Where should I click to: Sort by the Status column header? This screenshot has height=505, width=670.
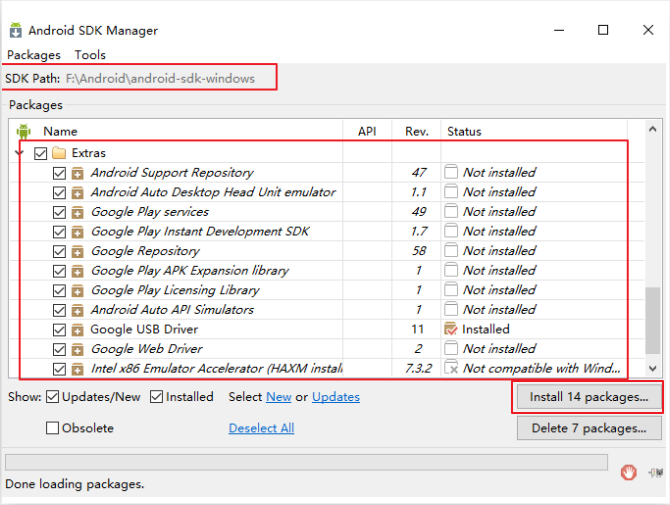coord(534,131)
